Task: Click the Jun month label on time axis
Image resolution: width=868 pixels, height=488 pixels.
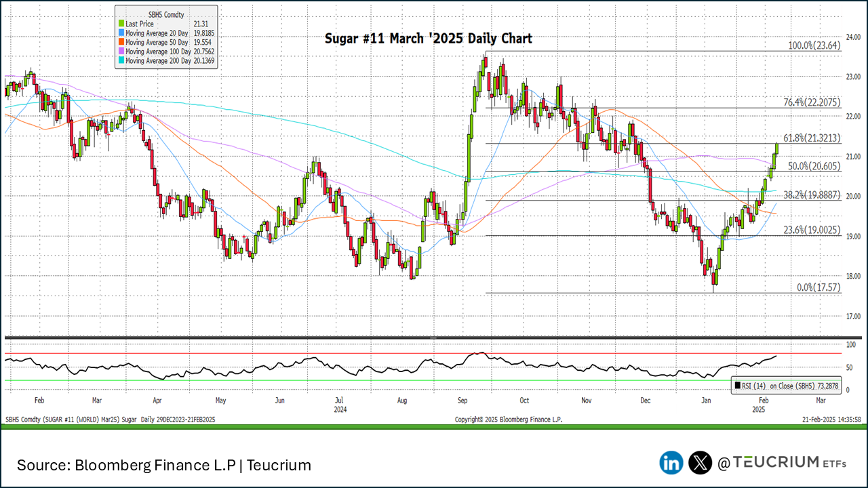Action: [x=279, y=401]
